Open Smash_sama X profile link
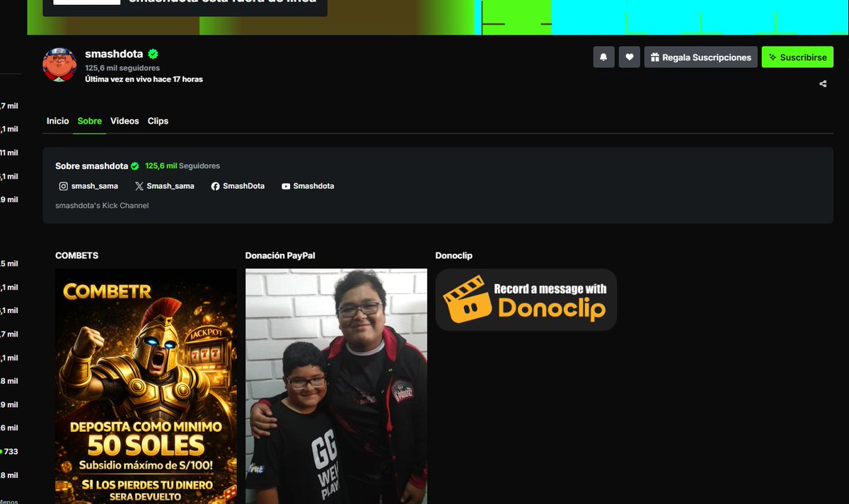This screenshot has height=504, width=849. pos(164,186)
